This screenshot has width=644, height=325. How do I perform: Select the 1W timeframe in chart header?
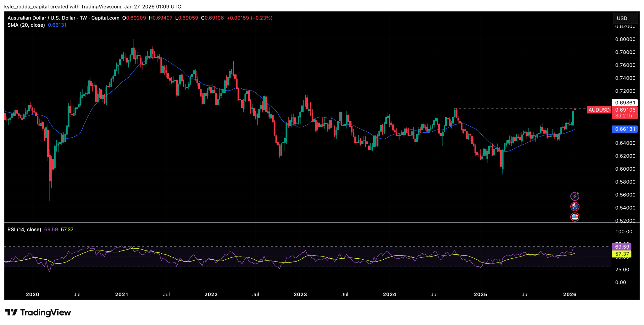pyautogui.click(x=83, y=18)
